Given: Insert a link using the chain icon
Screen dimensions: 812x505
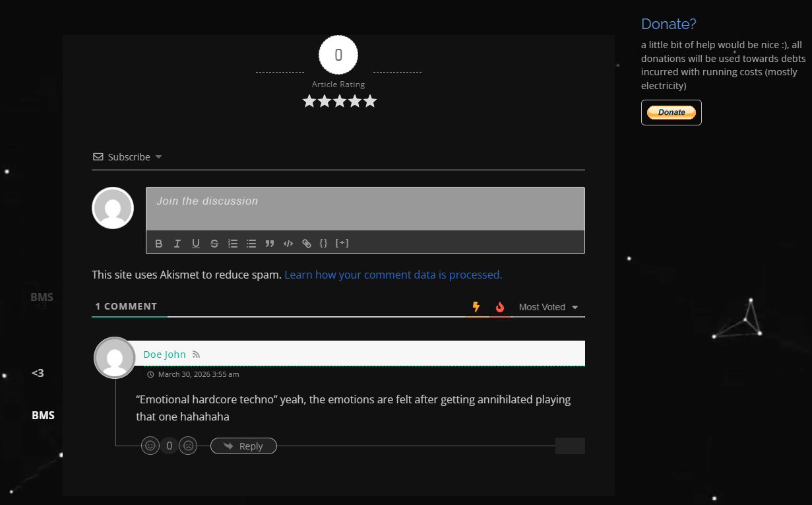Looking at the screenshot, I should click(307, 244).
